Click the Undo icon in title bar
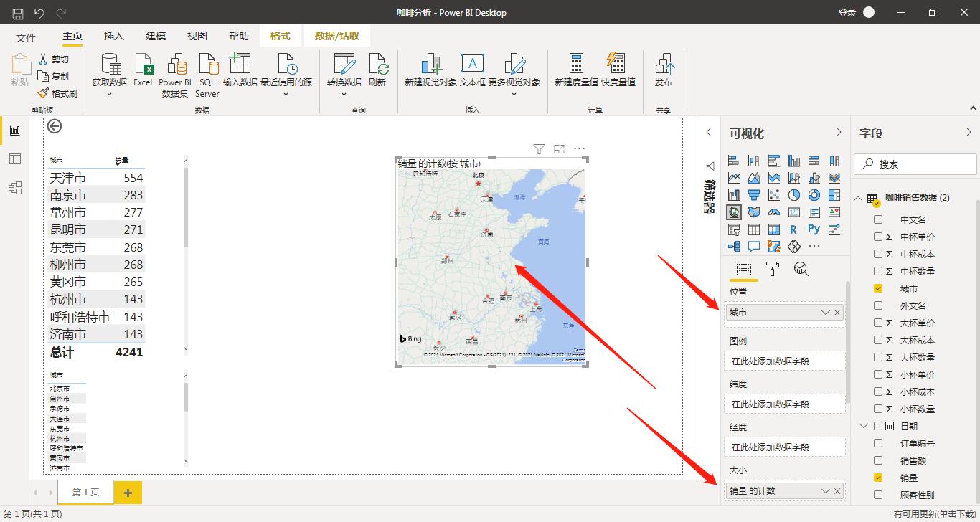This screenshot has height=522, width=980. click(x=39, y=13)
